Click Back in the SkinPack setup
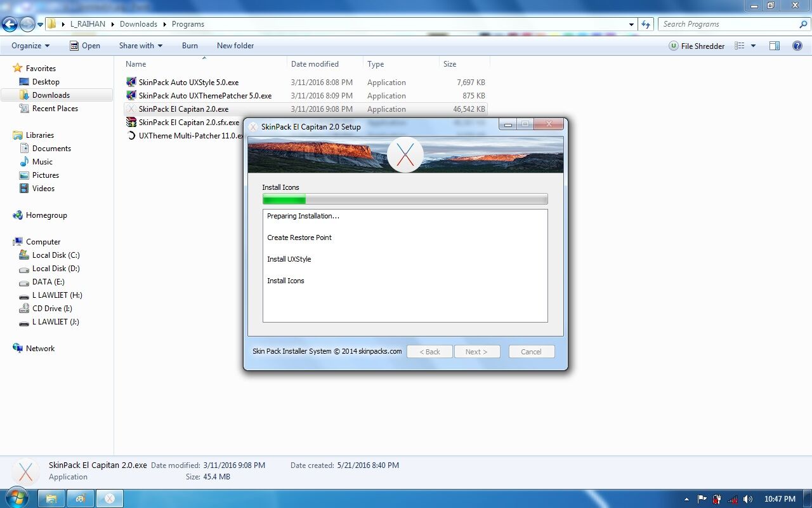 click(x=429, y=352)
